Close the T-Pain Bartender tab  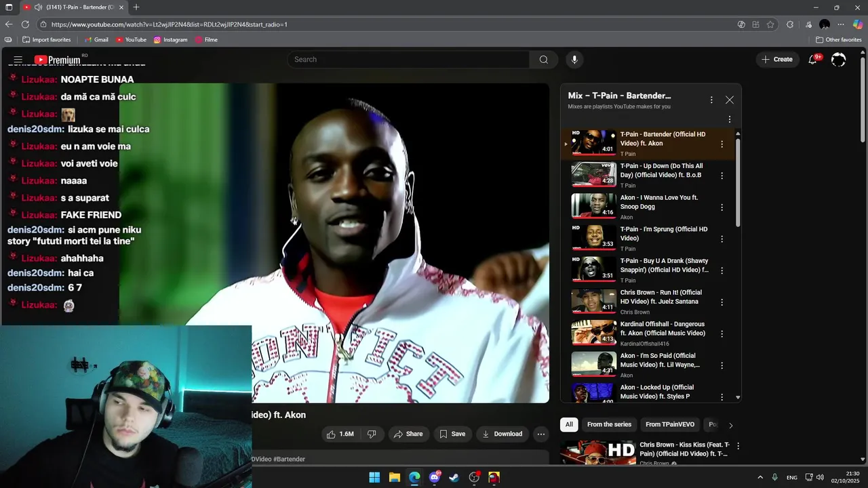pos(121,7)
